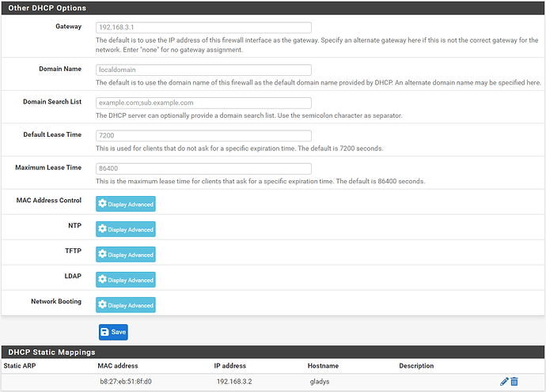Save the DHCP configuration

tap(113, 332)
